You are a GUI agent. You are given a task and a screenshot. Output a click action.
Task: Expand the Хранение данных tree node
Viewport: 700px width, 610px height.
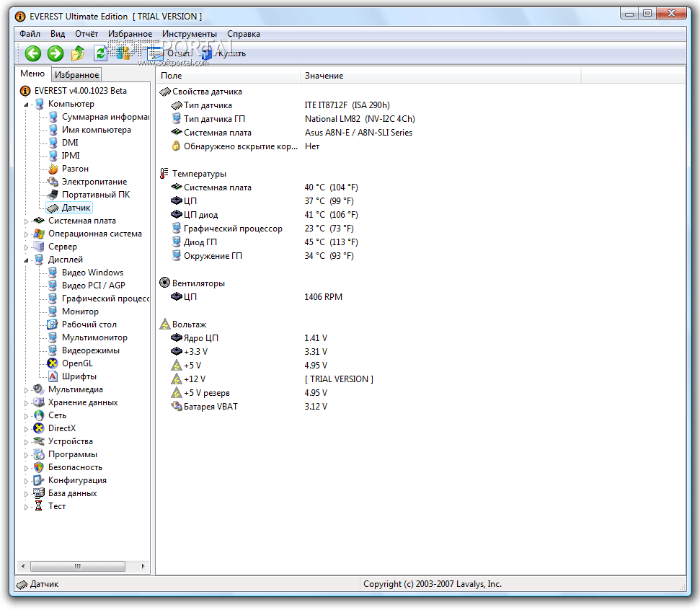pyautogui.click(x=26, y=403)
